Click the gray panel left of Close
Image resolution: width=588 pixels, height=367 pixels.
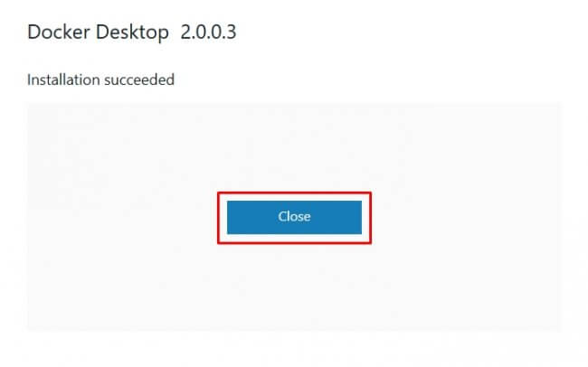point(122,218)
